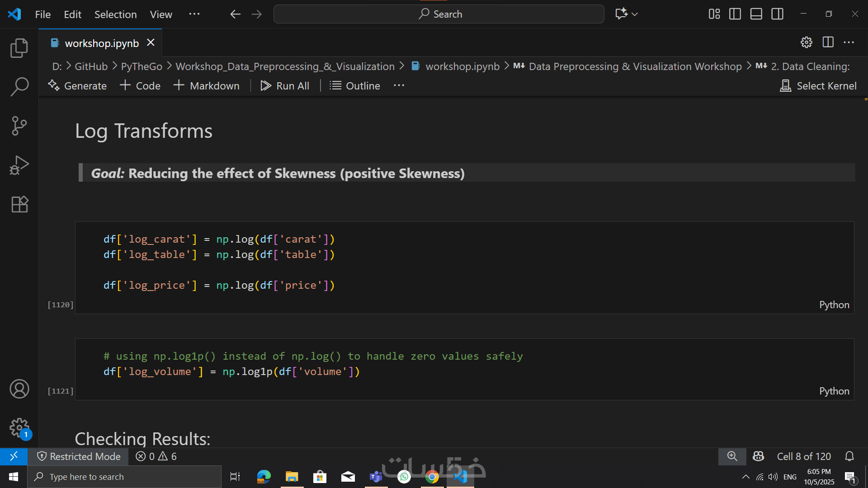Expand the Copilot chat dropdown arrow
868x488 pixels.
[635, 14]
